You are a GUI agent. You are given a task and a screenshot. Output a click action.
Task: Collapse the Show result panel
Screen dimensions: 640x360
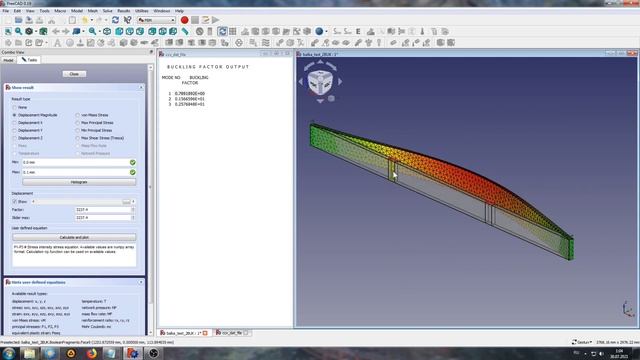[141, 87]
